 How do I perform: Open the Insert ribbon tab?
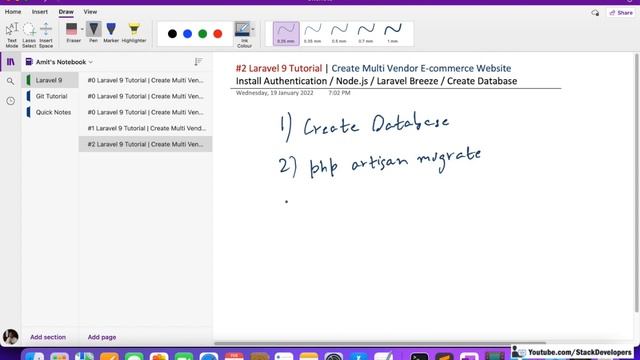click(x=40, y=12)
